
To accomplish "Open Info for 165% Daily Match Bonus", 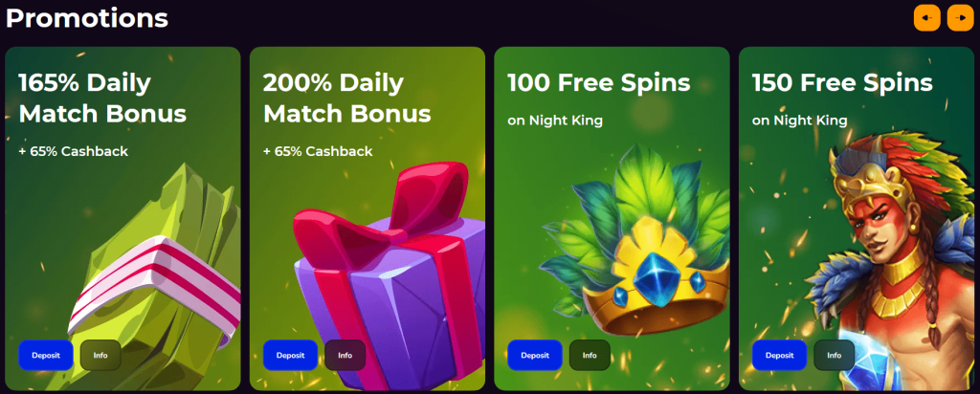I will [x=100, y=356].
